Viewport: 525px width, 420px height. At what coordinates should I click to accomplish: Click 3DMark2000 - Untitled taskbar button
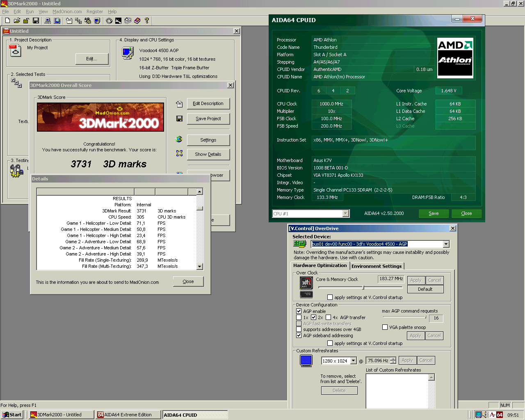click(61, 415)
